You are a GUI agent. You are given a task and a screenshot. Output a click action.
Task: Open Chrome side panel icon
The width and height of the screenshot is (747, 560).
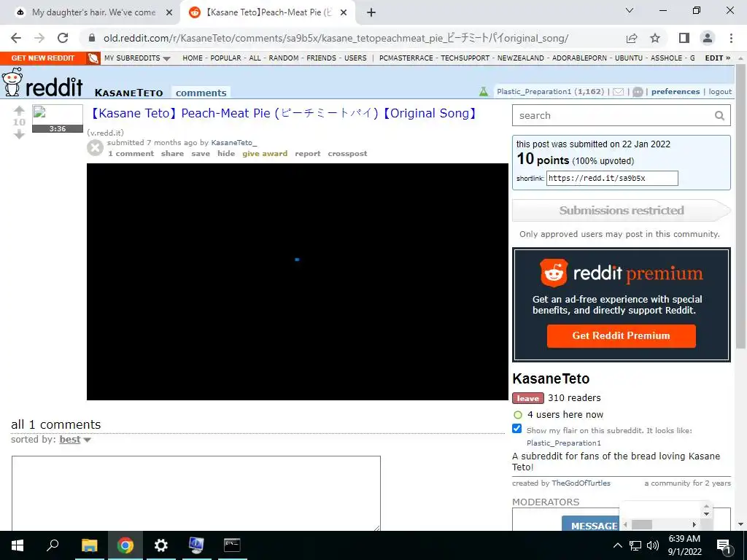pos(684,38)
